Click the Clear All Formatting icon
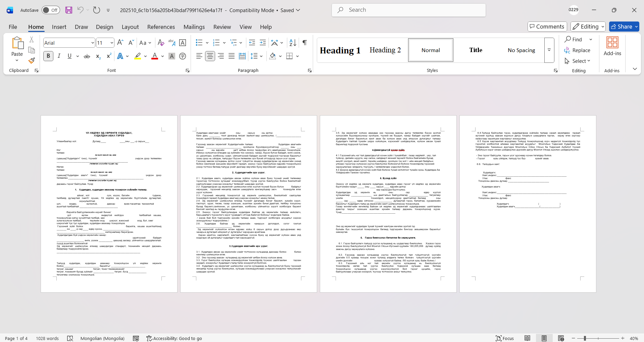The width and height of the screenshot is (644, 342). pyautogui.click(x=161, y=43)
